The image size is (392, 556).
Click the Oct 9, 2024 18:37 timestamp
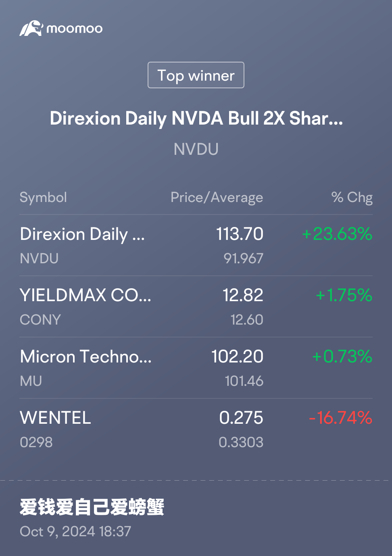tap(75, 531)
